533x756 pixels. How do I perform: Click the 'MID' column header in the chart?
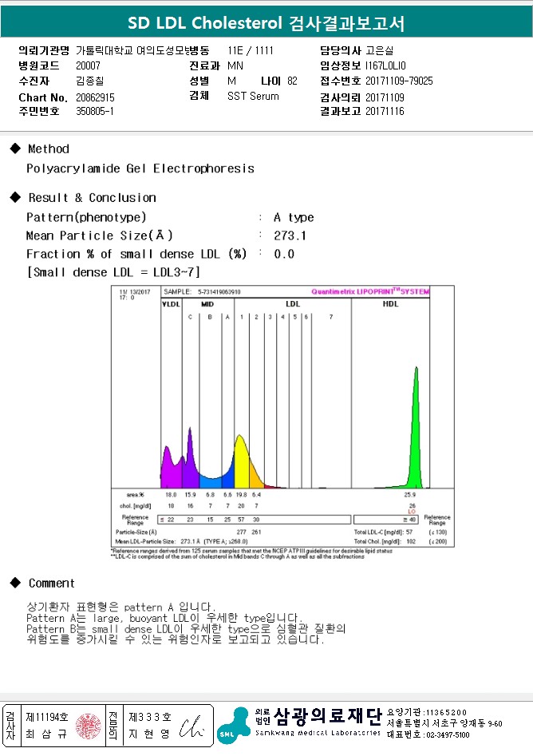point(207,303)
